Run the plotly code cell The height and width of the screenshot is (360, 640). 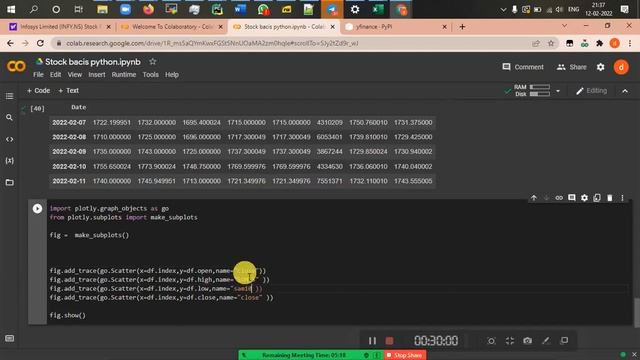click(37, 209)
